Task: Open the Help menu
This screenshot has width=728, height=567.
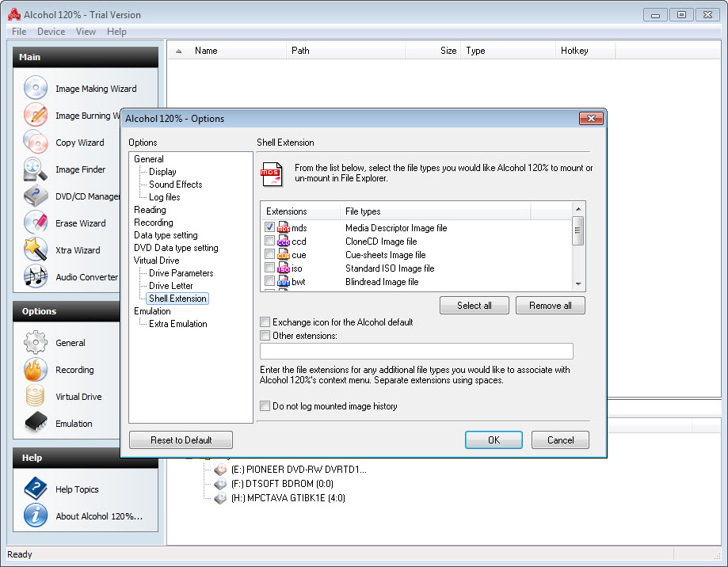Action: coord(116,32)
